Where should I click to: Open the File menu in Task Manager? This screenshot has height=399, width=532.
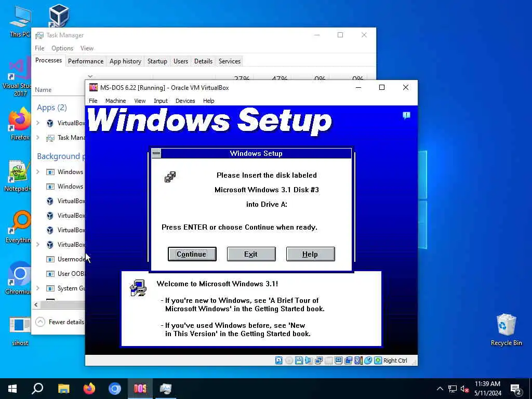[x=39, y=48]
